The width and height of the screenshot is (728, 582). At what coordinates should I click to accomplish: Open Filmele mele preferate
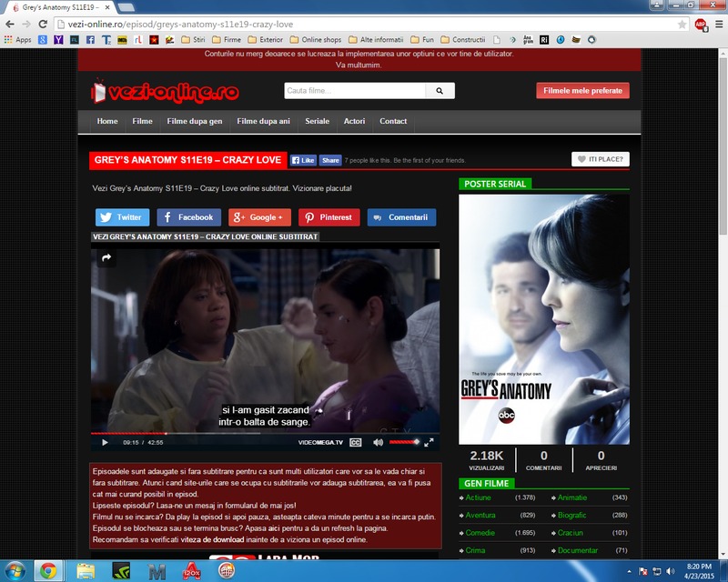[582, 91]
